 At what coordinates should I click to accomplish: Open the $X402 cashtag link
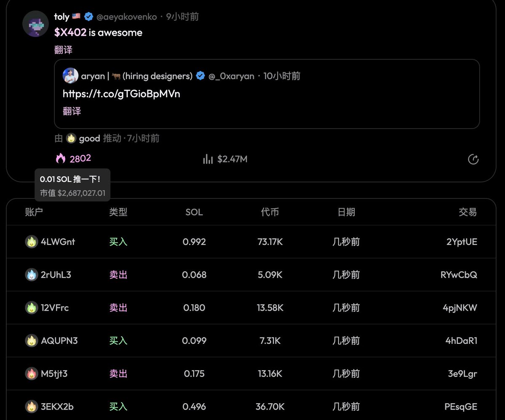pyautogui.click(x=70, y=33)
